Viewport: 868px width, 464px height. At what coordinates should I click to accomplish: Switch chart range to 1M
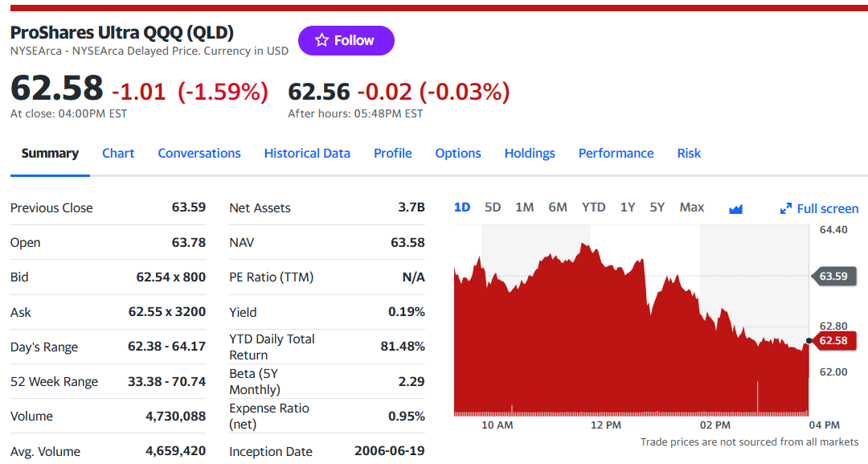(525, 207)
